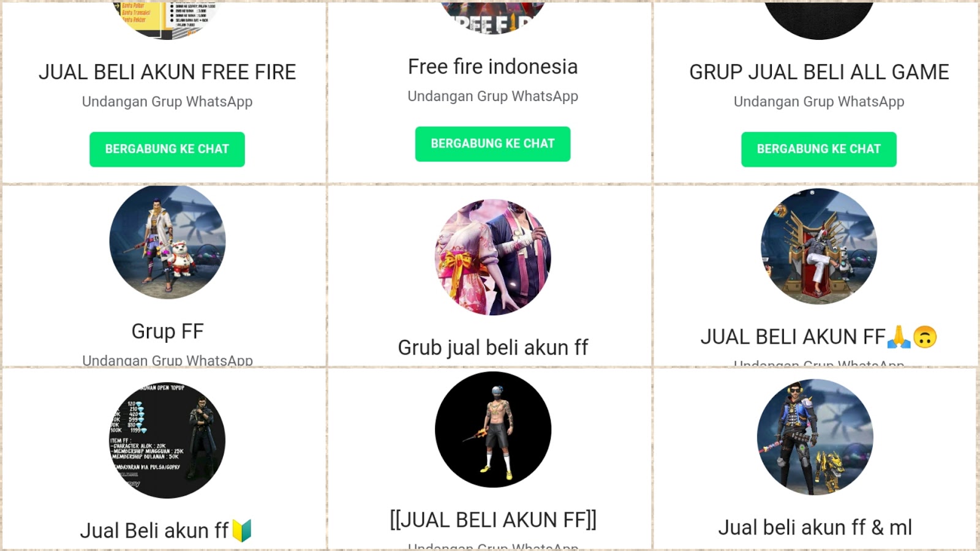Viewport: 980px width, 551px height.
Task: Select the Jual beli akun ff & ml title
Action: [815, 527]
